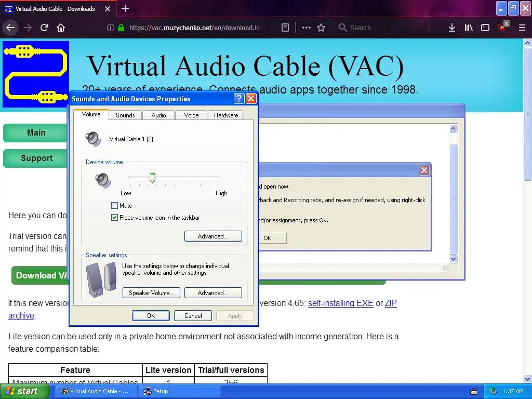Click the browser forward arrow
The width and height of the screenshot is (532, 399).
click(x=28, y=28)
